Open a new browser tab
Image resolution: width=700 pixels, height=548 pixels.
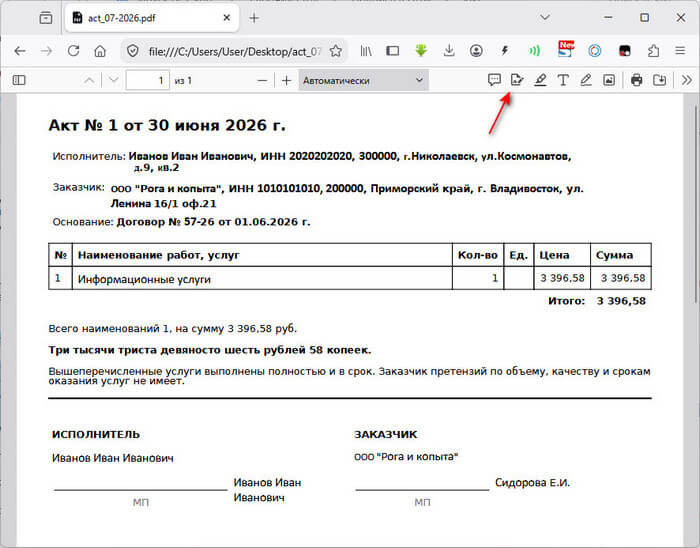point(254,18)
